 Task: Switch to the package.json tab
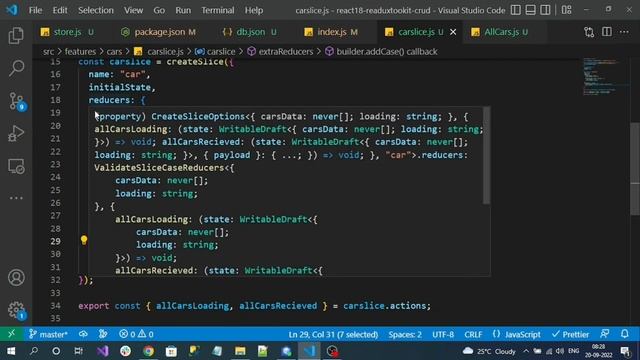pyautogui.click(x=159, y=32)
